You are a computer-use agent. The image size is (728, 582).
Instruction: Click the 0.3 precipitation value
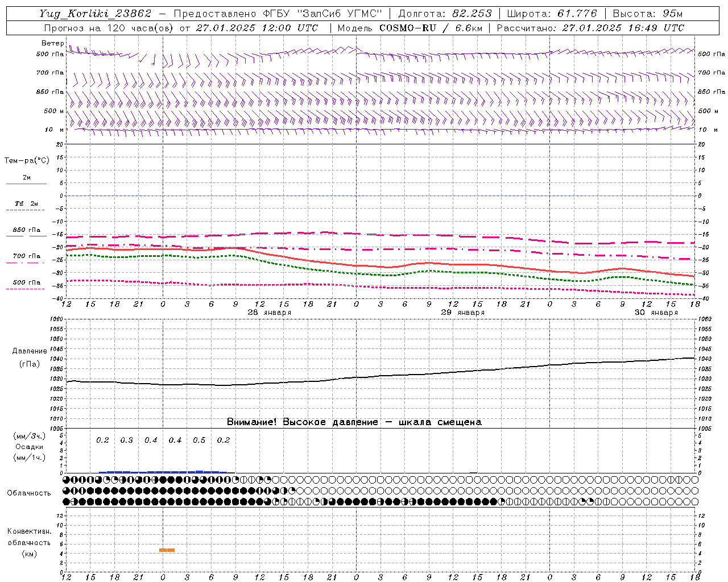[127, 440]
